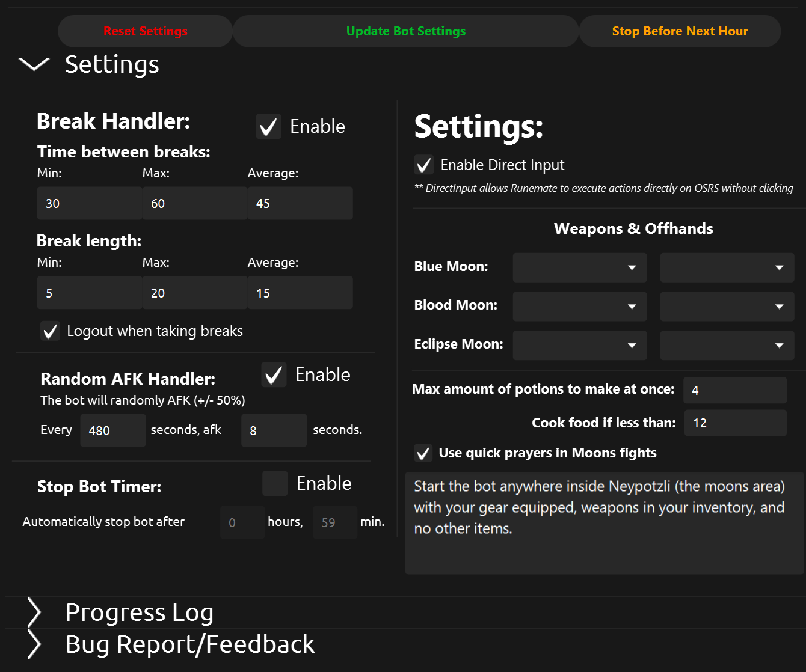
Task: Enable the Stop Bot Timer checkbox
Action: pyautogui.click(x=275, y=483)
